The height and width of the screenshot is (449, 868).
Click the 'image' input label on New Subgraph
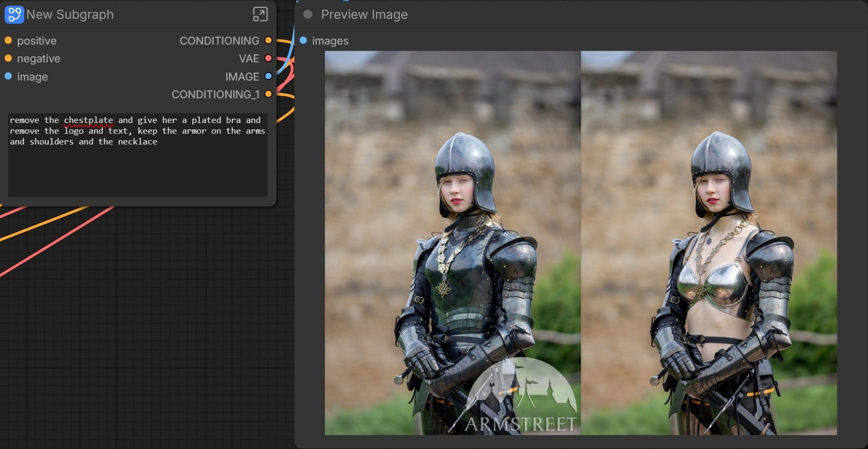[x=32, y=77]
